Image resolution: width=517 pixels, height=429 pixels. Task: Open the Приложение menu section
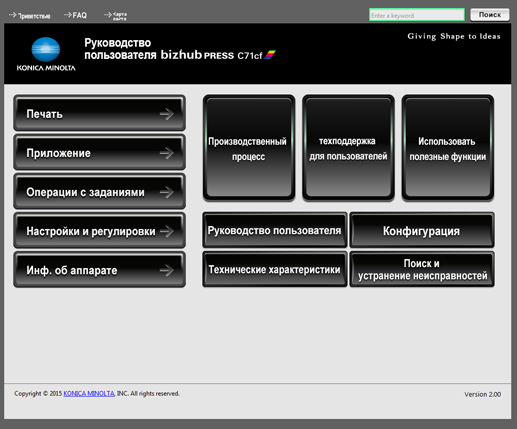[99, 152]
